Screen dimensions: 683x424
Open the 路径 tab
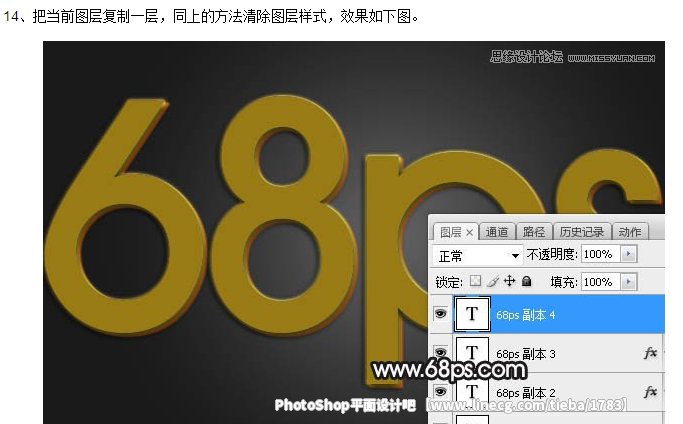[534, 232]
